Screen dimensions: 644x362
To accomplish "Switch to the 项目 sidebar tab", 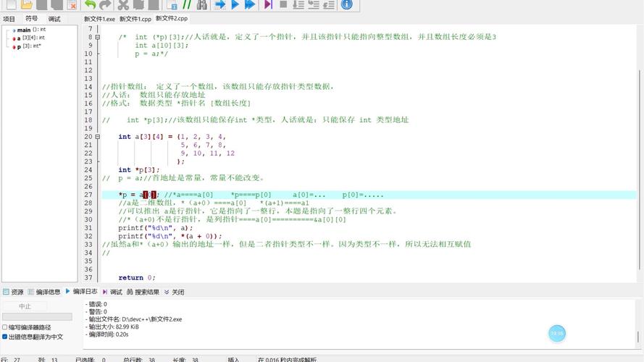I will tap(9, 19).
